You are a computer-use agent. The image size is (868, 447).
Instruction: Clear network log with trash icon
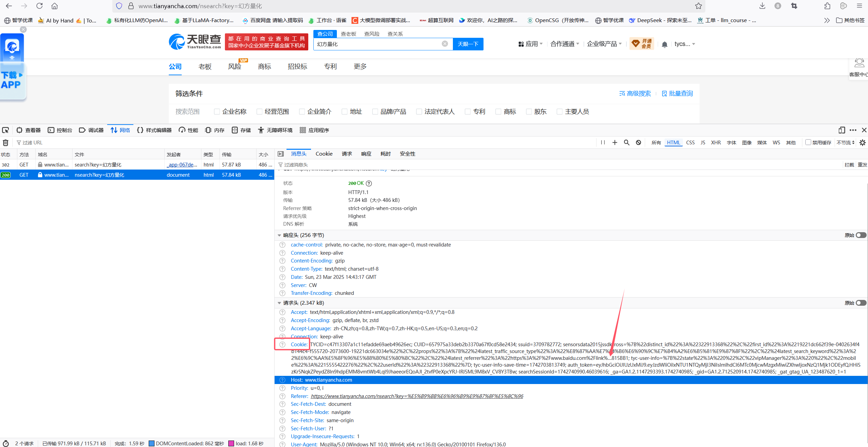pyautogui.click(x=6, y=143)
